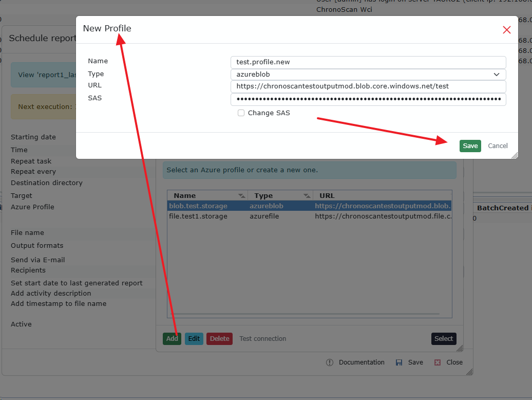532x400 pixels.
Task: Open the Type dropdown showing azureblob
Action: [368, 75]
